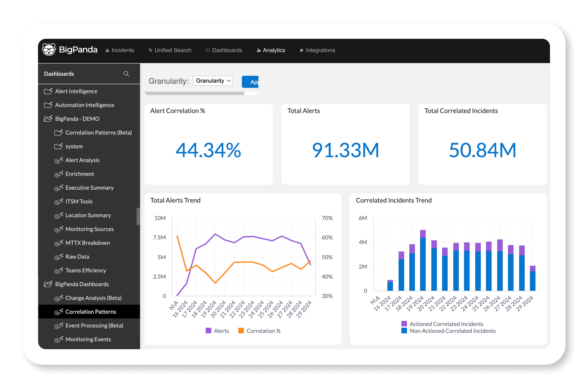Image resolution: width=588 pixels, height=388 pixels.
Task: Click the dashboard icon beside Enrichment
Action: (59, 174)
